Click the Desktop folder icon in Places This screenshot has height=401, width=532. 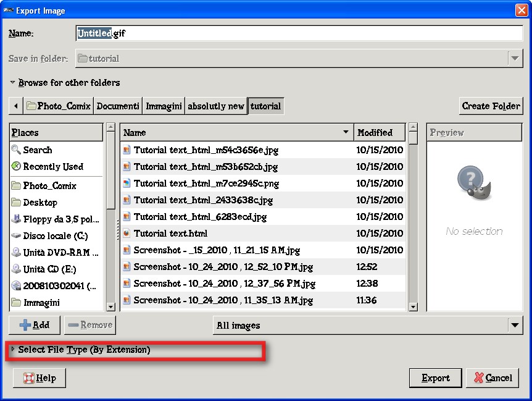point(16,202)
